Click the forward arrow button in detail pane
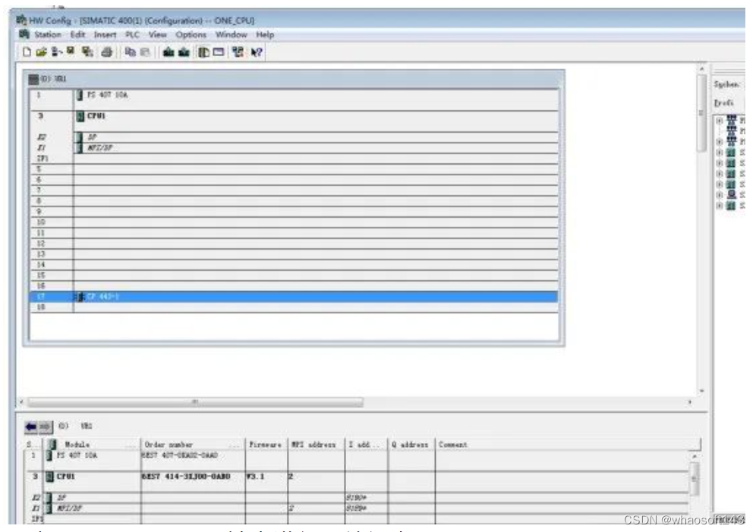 pos(46,427)
